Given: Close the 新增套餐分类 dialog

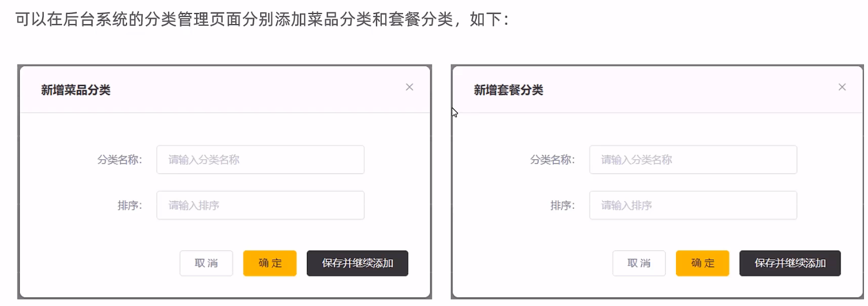Looking at the screenshot, I should pyautogui.click(x=842, y=87).
